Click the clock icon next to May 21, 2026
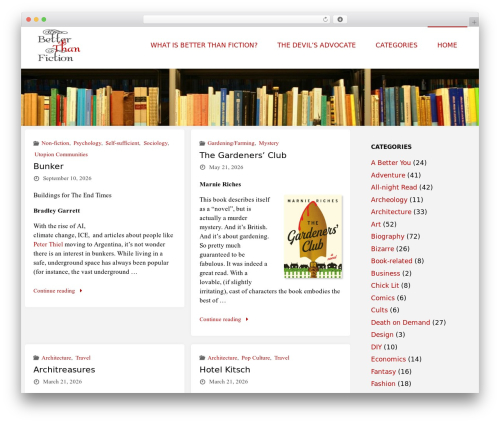The image size is (500, 423). [x=202, y=167]
